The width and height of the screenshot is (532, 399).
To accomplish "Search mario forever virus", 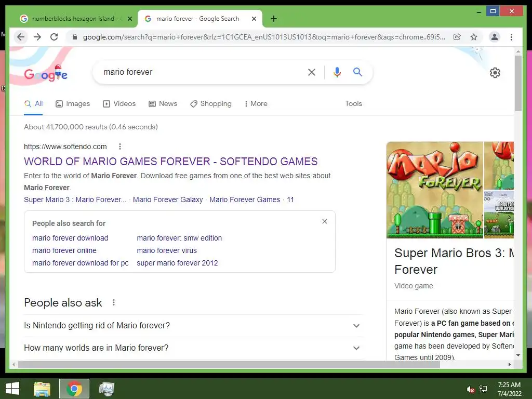I will tap(167, 250).
